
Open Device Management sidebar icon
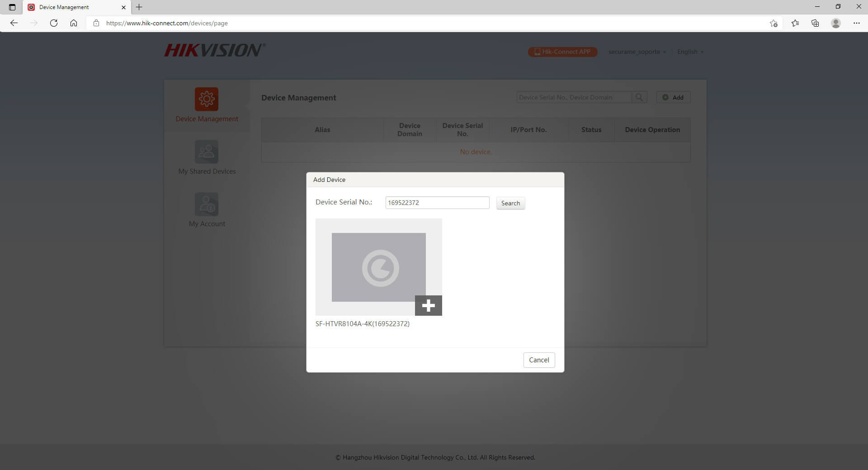point(207,99)
